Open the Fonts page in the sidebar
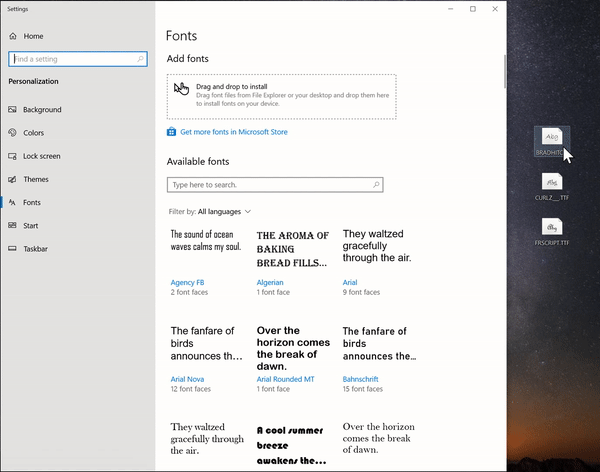 tap(32, 202)
